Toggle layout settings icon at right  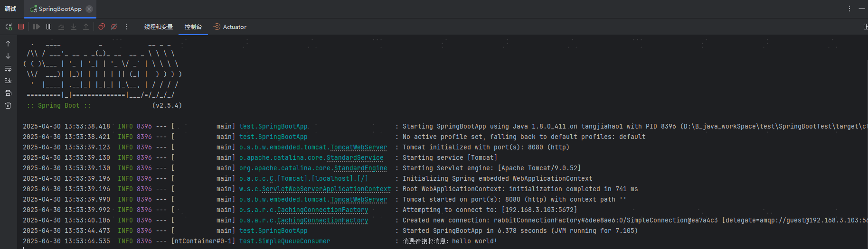[x=865, y=27]
